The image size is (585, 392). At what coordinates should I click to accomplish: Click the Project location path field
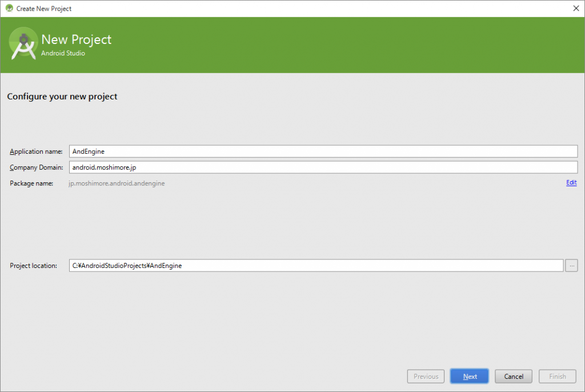(316, 266)
